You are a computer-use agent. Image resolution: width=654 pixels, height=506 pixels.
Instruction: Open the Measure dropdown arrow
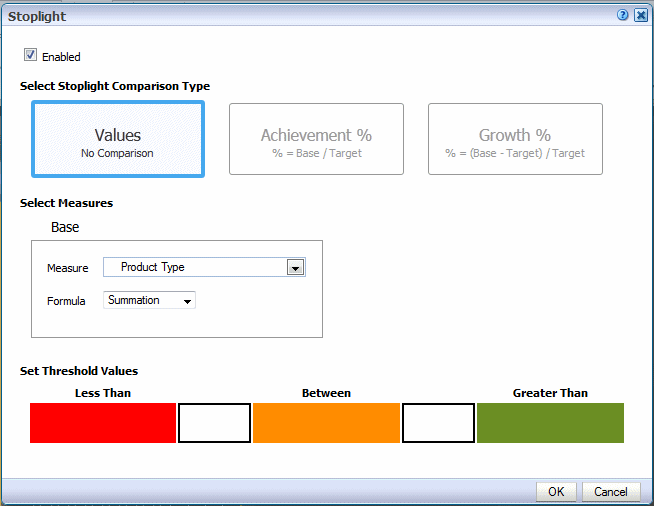point(295,267)
